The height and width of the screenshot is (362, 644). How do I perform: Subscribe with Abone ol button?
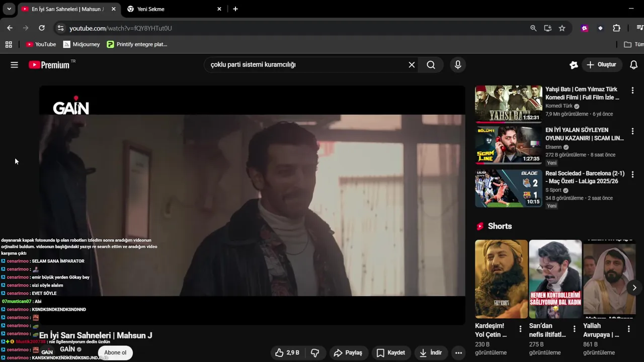coord(115,352)
